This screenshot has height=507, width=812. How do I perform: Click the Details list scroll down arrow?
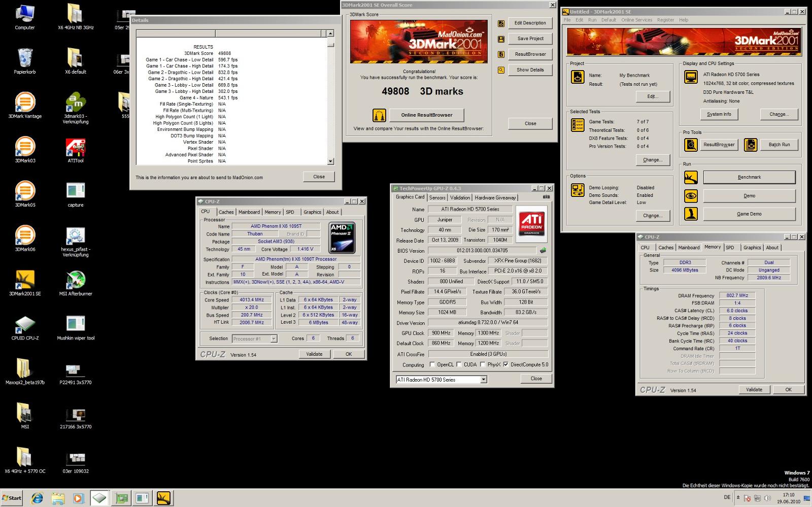pyautogui.click(x=330, y=161)
